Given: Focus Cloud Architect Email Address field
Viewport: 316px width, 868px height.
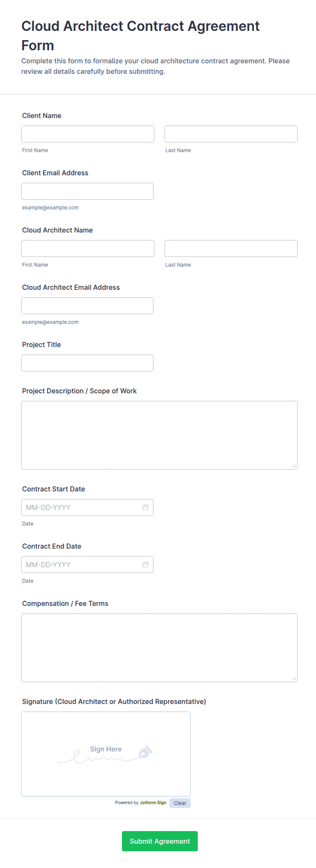Looking at the screenshot, I should pyautogui.click(x=87, y=306).
